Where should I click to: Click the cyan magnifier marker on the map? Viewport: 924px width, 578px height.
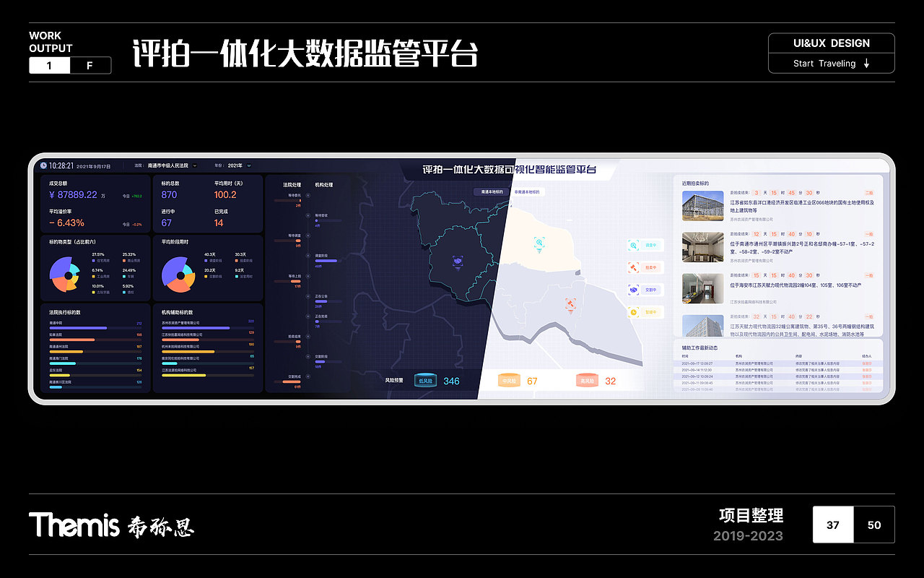539,242
